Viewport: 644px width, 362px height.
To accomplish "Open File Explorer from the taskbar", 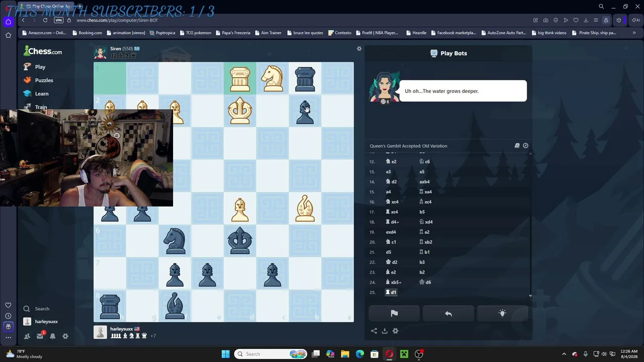I will [345, 354].
